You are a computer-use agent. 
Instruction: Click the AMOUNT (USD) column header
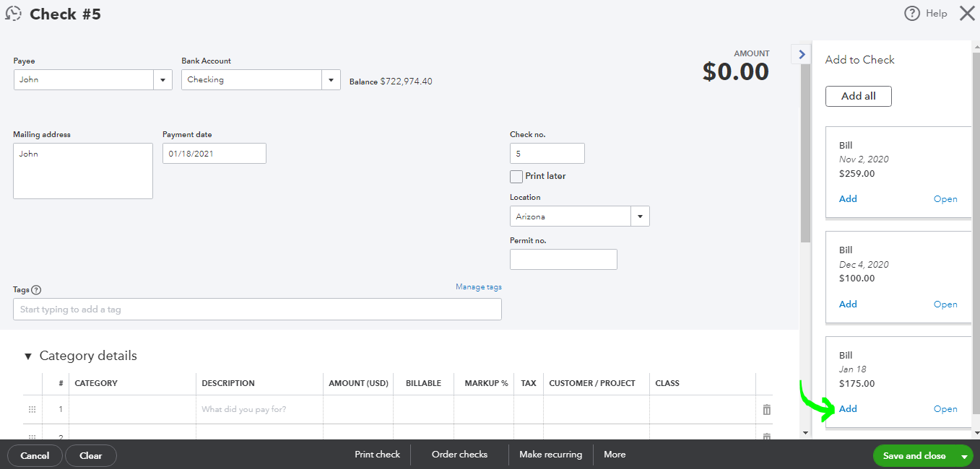tap(358, 384)
